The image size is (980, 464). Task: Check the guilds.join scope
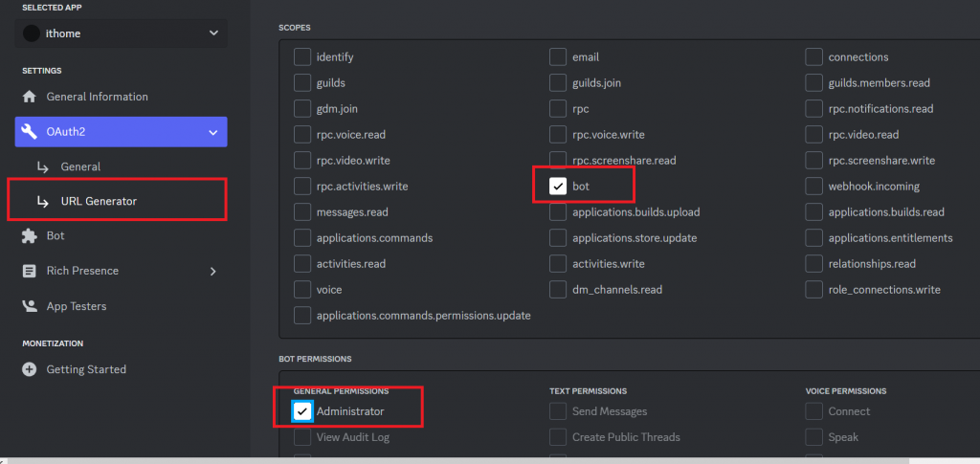[558, 82]
